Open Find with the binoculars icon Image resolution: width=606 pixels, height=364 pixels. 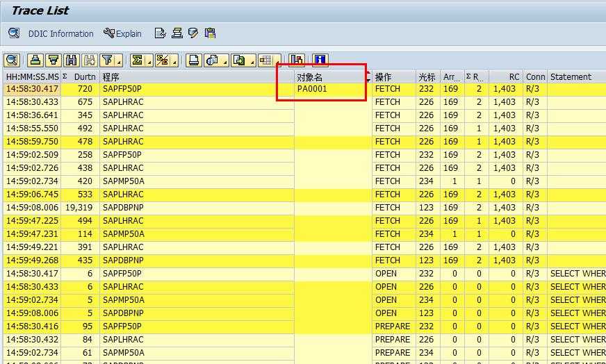tap(72, 60)
